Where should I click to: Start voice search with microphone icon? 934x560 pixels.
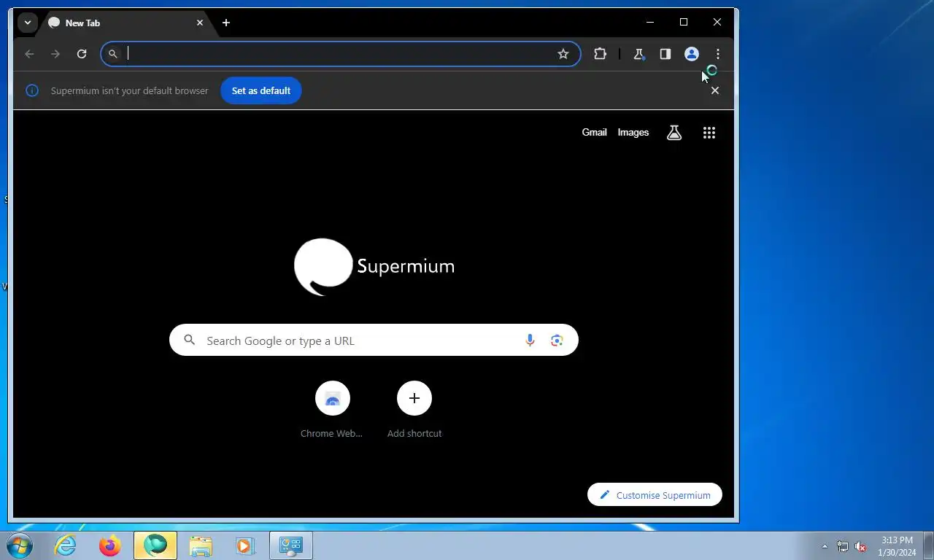point(530,341)
